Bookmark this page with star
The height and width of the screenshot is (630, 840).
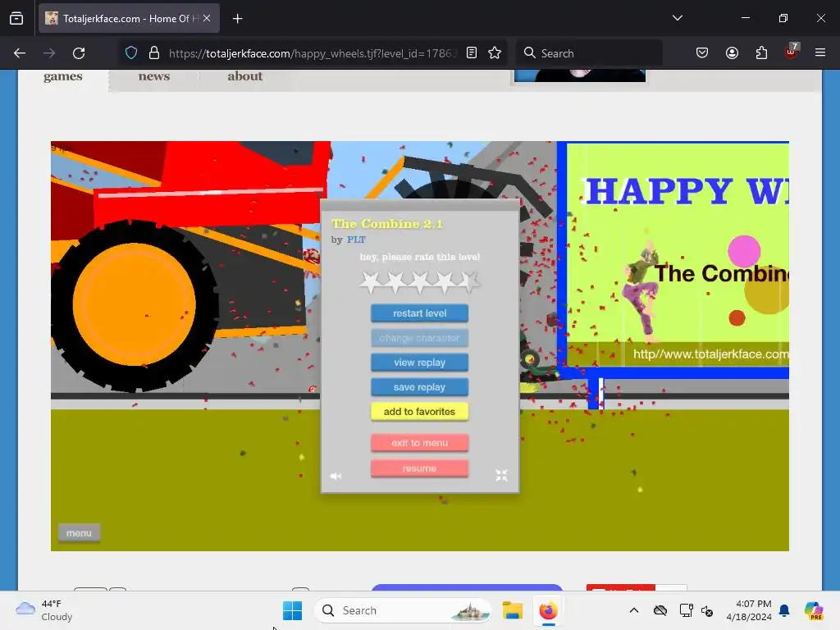tap(495, 53)
